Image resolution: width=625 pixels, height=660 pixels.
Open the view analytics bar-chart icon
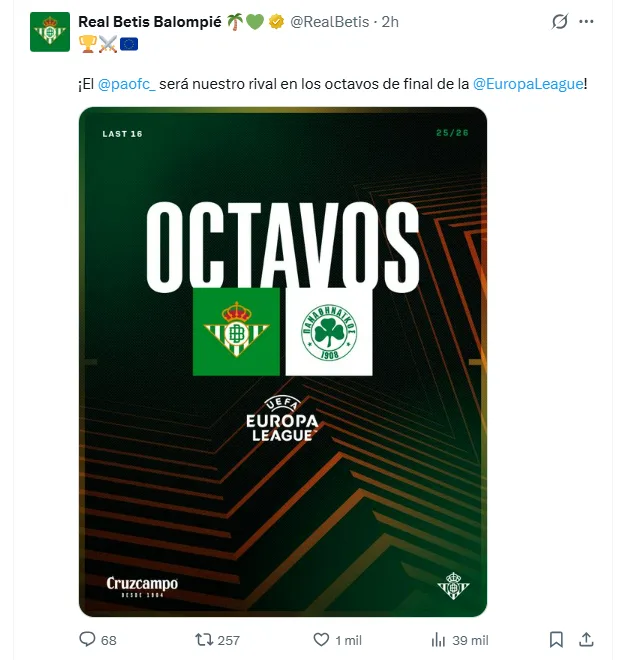click(437, 639)
